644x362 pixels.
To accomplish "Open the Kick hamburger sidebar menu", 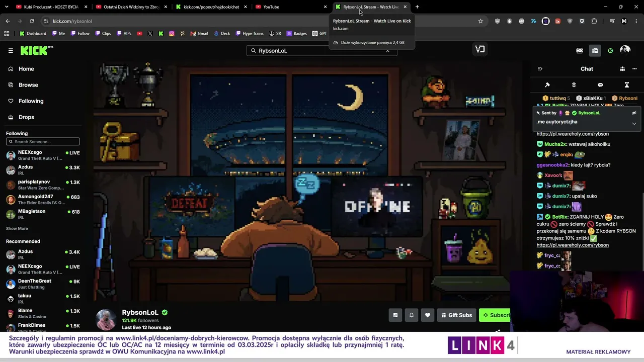I will [x=11, y=50].
